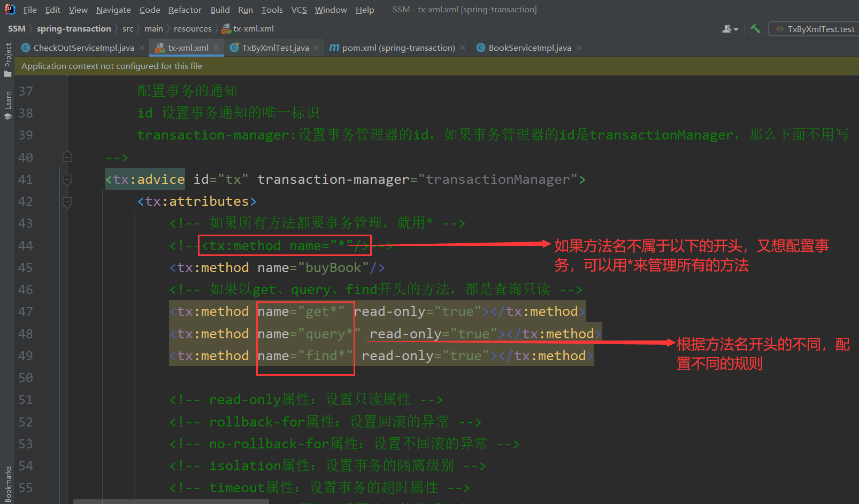
Task: Click "transactionManager" attribute value on line 41
Action: tap(497, 179)
